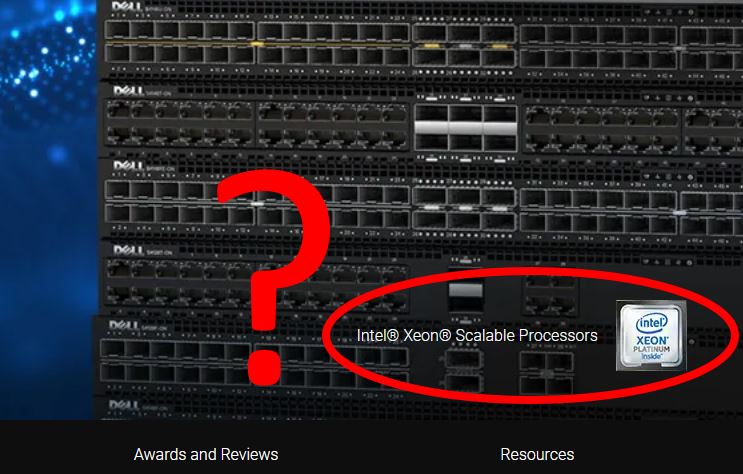Click the white LED beside the question mark's top curve

[257, 204]
